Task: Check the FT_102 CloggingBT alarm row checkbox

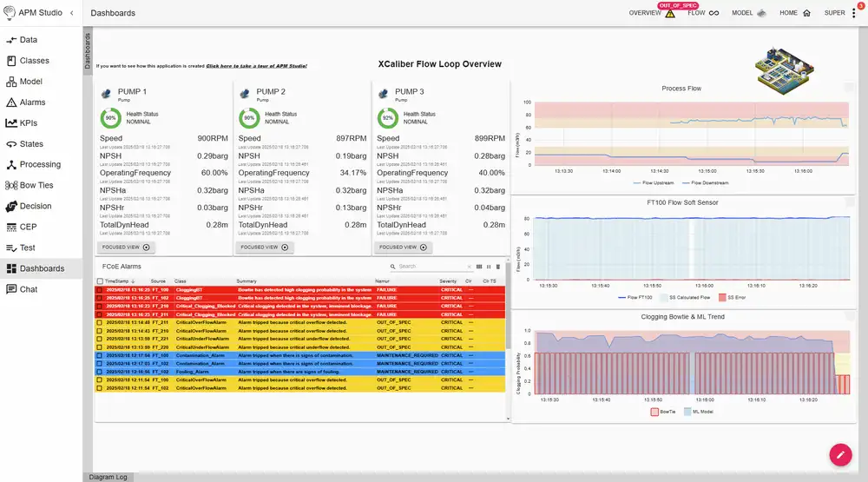Action: pyautogui.click(x=100, y=298)
